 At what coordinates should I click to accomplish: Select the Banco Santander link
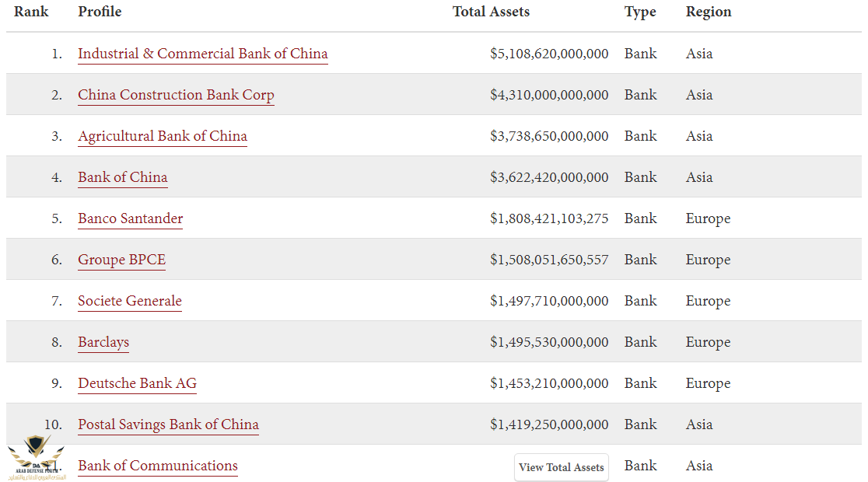[x=130, y=218]
